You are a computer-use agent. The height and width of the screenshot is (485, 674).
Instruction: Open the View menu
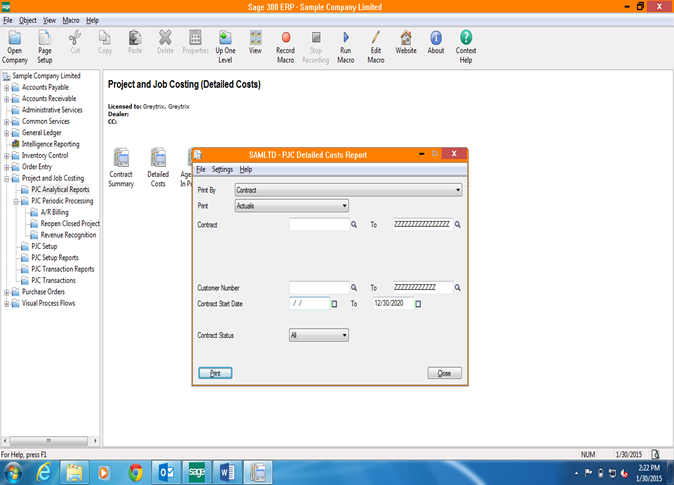coord(49,20)
